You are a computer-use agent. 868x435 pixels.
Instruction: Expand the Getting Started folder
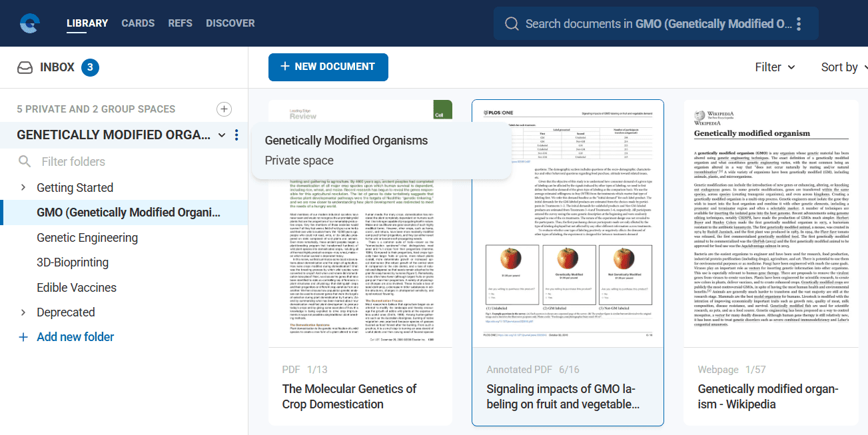click(x=24, y=188)
